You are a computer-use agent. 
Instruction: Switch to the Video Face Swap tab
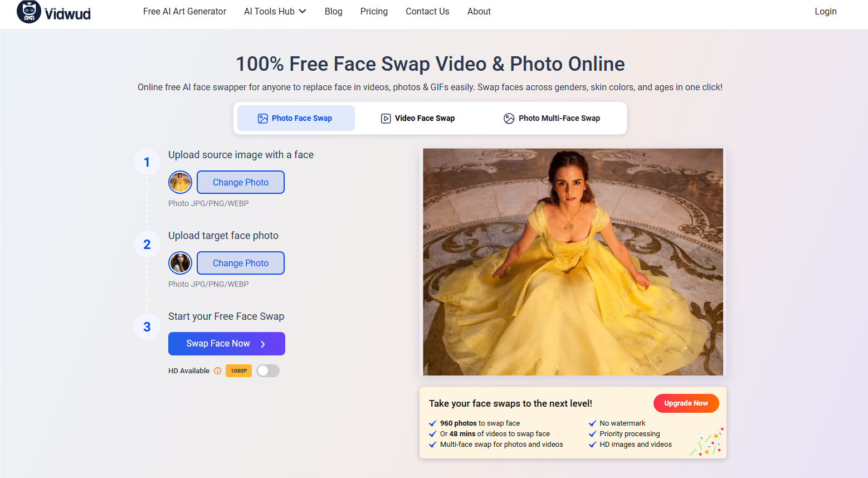[418, 118]
